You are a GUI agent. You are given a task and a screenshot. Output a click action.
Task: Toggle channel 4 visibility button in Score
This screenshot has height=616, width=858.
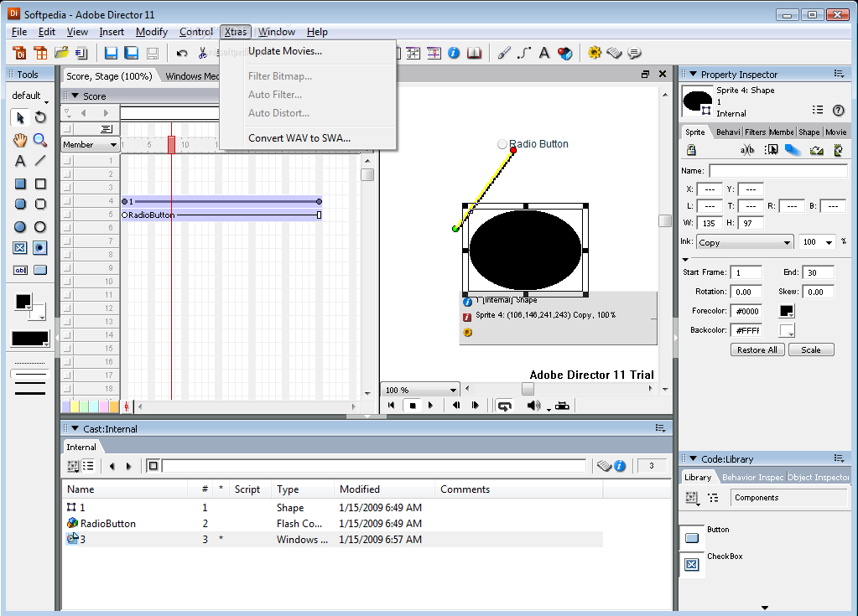(x=67, y=201)
